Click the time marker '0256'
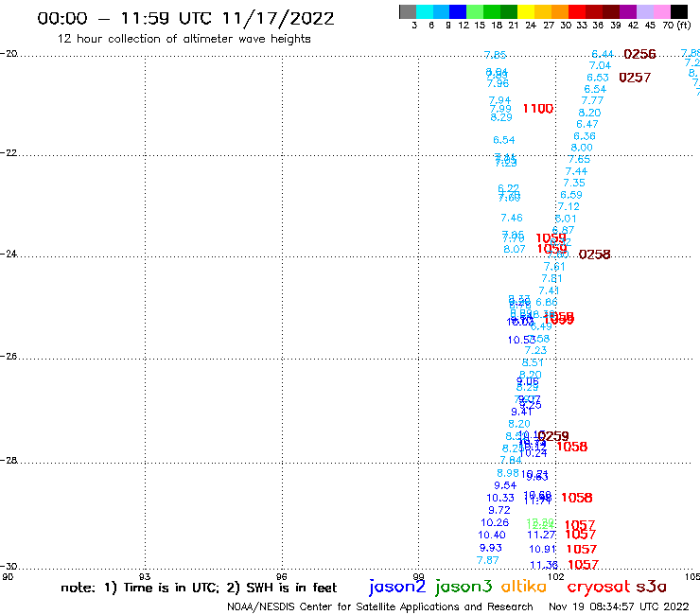Screen dimensions: 700x615 [639, 54]
